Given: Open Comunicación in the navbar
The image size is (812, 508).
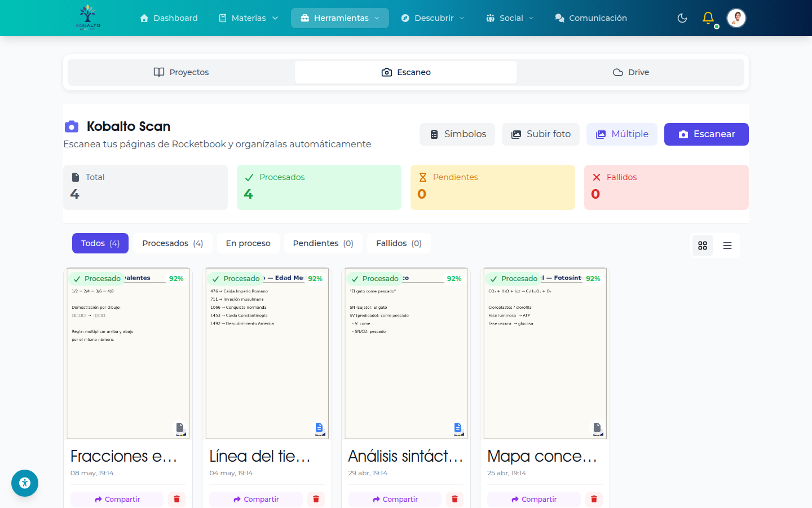Looking at the screenshot, I should (x=591, y=18).
